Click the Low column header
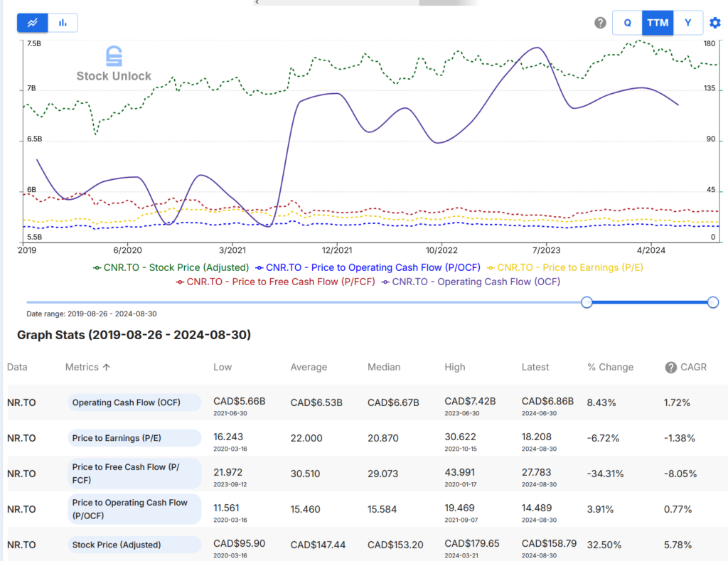This screenshot has height=561, width=728. click(223, 367)
